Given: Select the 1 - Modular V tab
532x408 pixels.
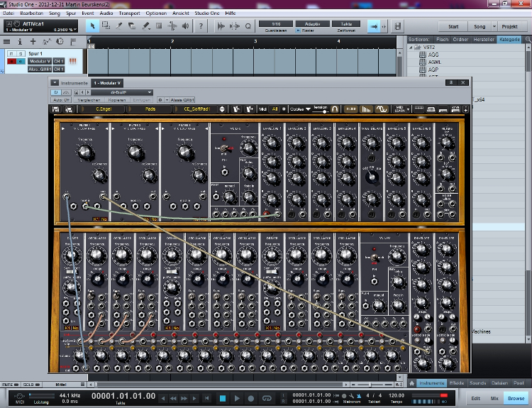Looking at the screenshot, I should 107,83.
